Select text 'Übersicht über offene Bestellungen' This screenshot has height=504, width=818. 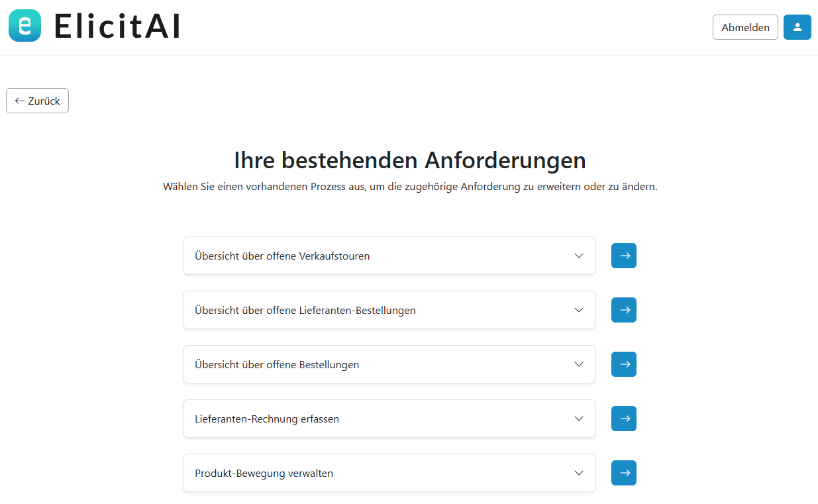(x=277, y=364)
